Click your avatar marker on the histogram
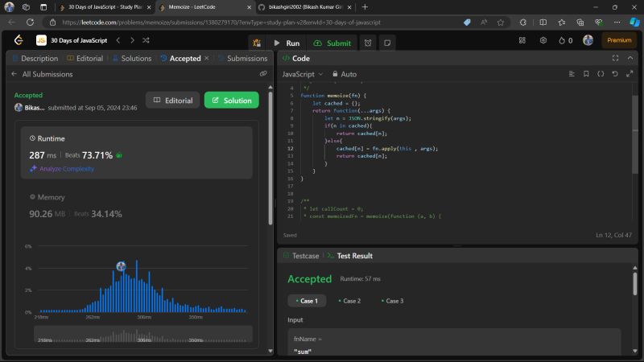Screen dimensions: 644x362 [121, 266]
